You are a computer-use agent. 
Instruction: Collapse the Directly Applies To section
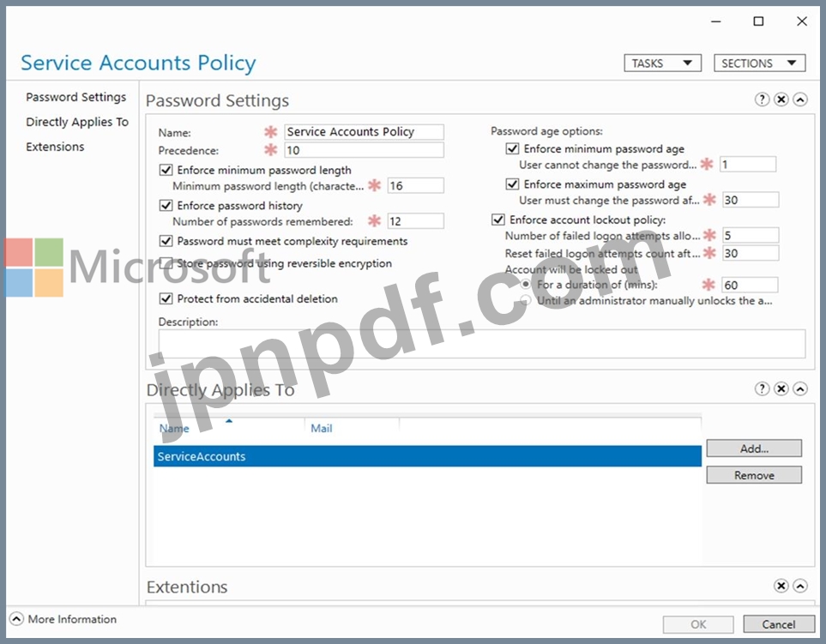pos(800,388)
